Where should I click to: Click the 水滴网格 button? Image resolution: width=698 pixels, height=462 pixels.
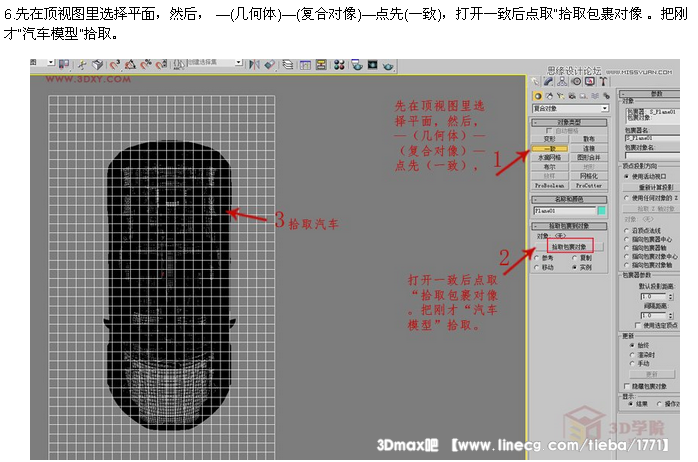coord(549,158)
